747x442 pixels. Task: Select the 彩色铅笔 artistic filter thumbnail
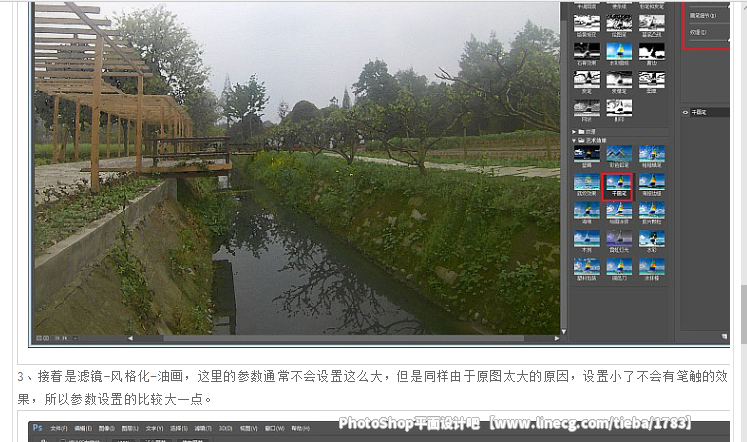click(619, 153)
